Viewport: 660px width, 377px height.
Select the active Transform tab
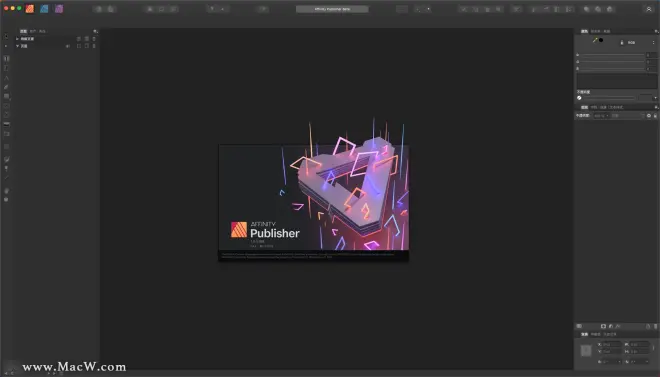coord(584,334)
